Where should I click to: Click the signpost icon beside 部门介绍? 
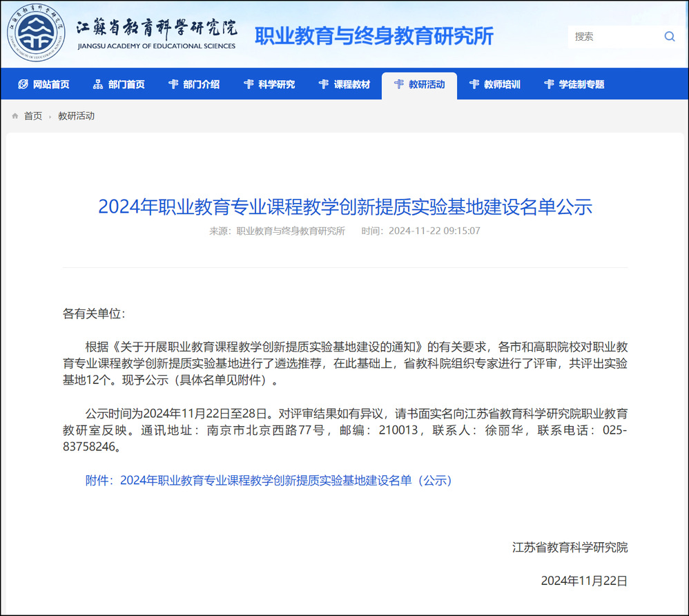pyautogui.click(x=173, y=84)
